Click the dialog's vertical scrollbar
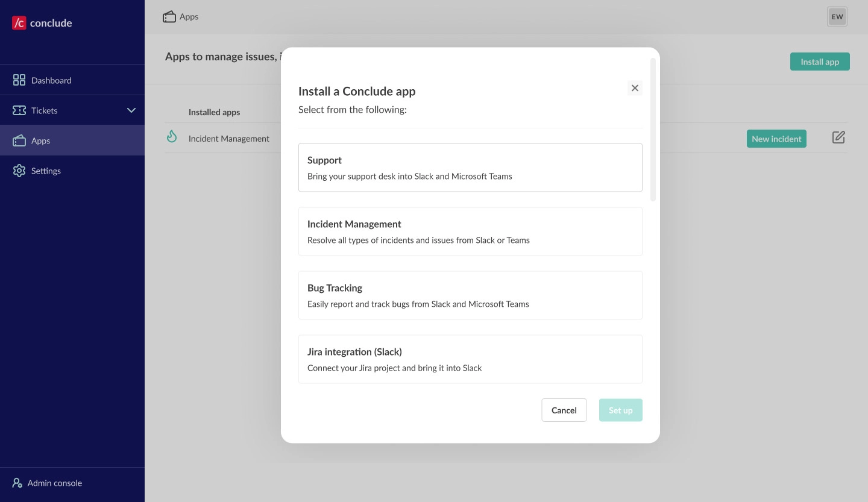The image size is (868, 502). [x=653, y=130]
